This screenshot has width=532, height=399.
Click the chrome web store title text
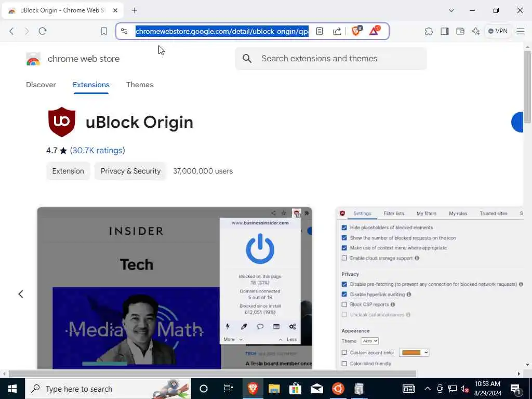pyautogui.click(x=84, y=59)
